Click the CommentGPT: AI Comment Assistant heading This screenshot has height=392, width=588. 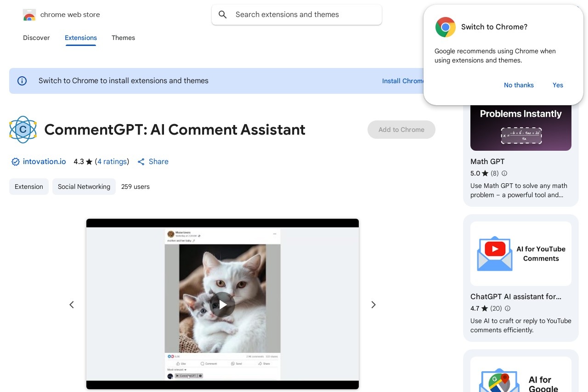(x=175, y=130)
